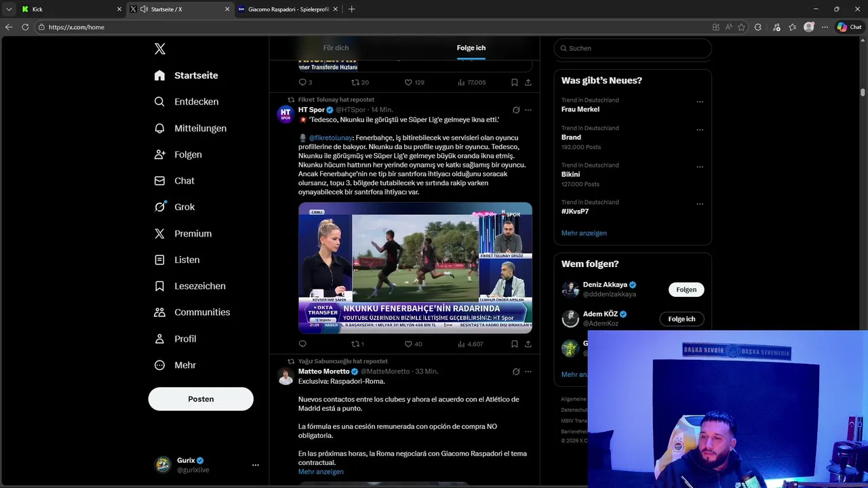This screenshot has width=868, height=488.
Task: Click the Folgen person-plus icon in the sidebar
Action: 159,155
